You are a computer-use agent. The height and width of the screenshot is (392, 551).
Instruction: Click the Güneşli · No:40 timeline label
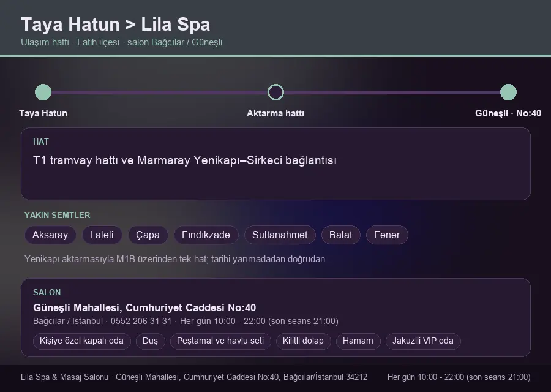(508, 113)
